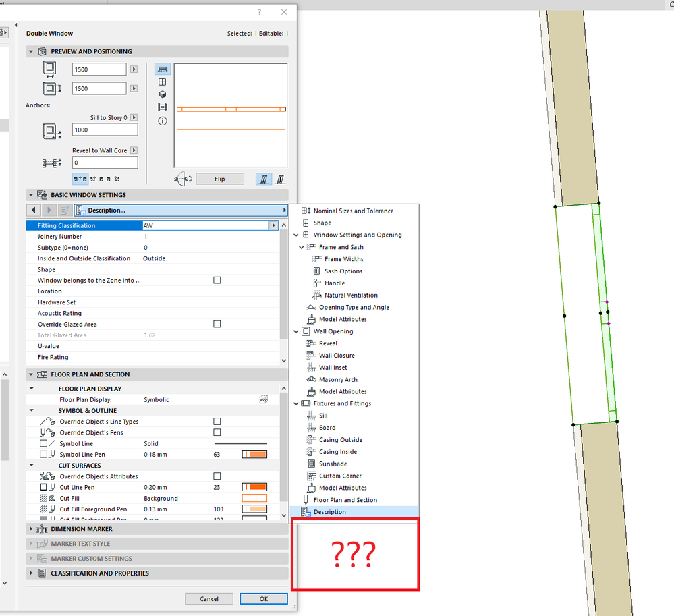Enable Override Glazed Area checkbox

point(217,324)
